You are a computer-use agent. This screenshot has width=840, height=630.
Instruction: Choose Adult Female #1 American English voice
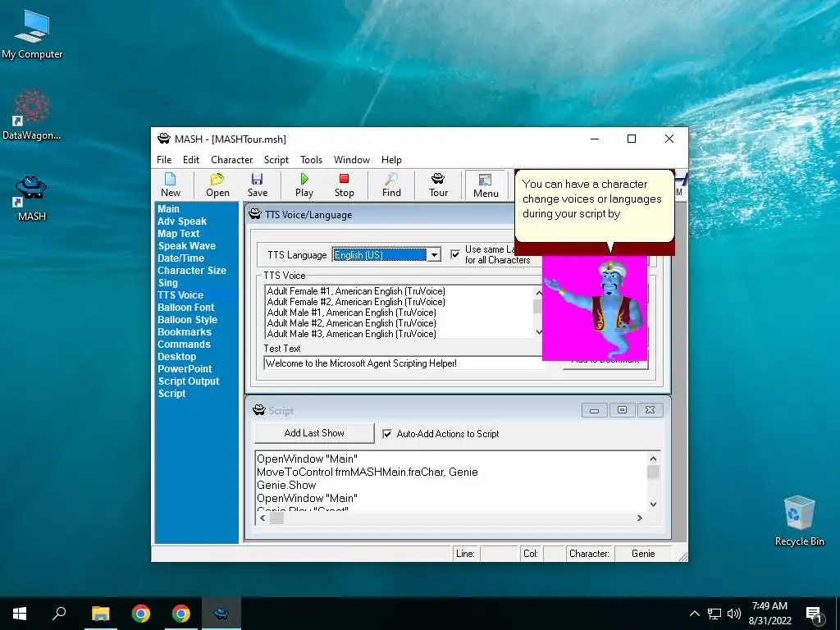(x=356, y=291)
